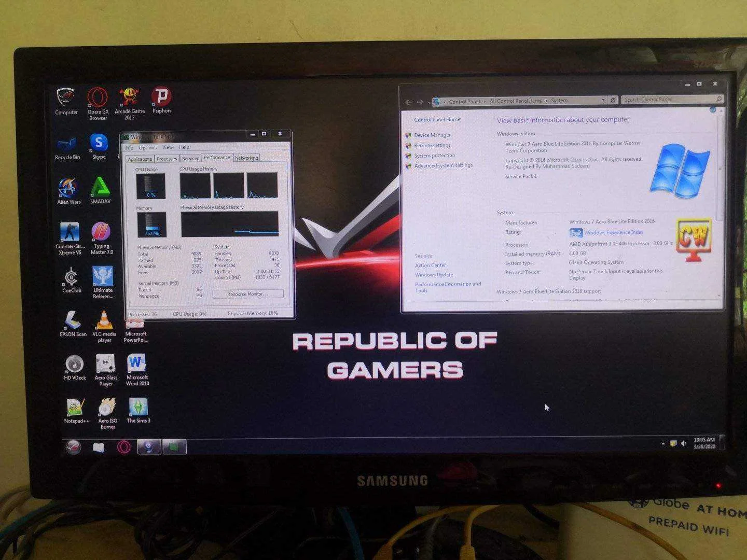The width and height of the screenshot is (747, 560).
Task: Click the 'Control Panel' breadcrumb segment
Action: 464,102
